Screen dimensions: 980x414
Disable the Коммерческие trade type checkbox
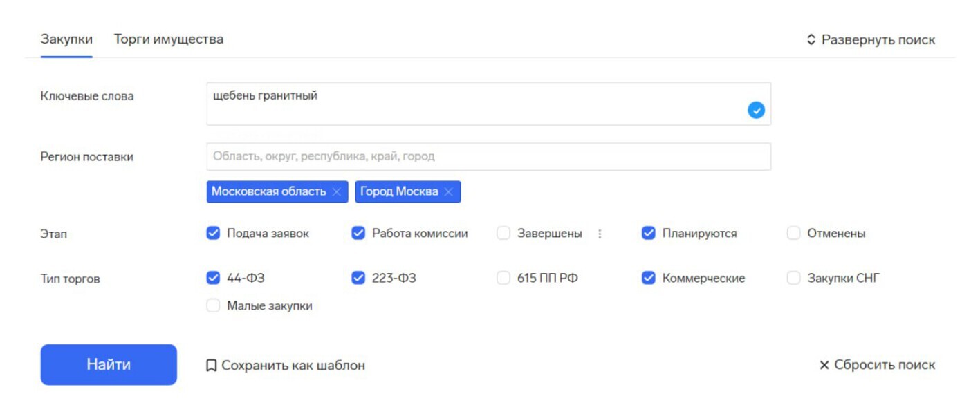point(649,279)
